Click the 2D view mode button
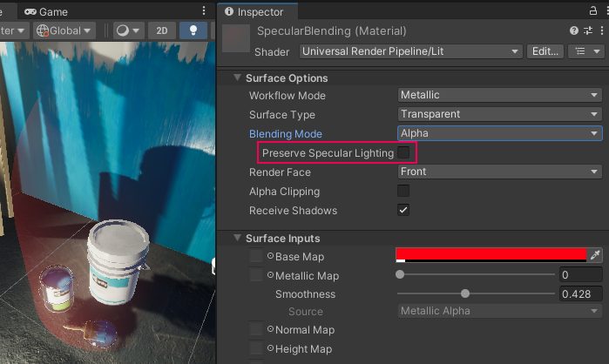The image size is (609, 364). (161, 30)
